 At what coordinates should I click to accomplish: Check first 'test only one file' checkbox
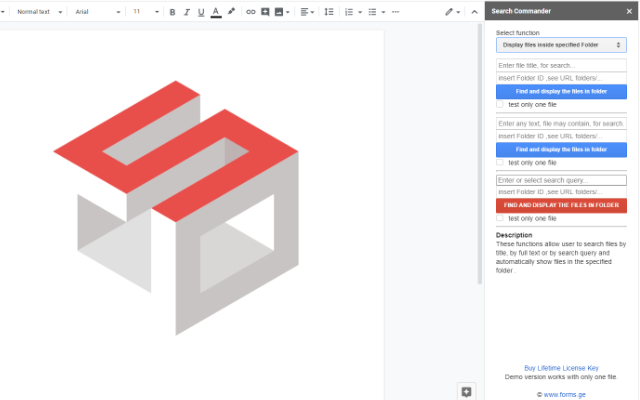tap(500, 104)
